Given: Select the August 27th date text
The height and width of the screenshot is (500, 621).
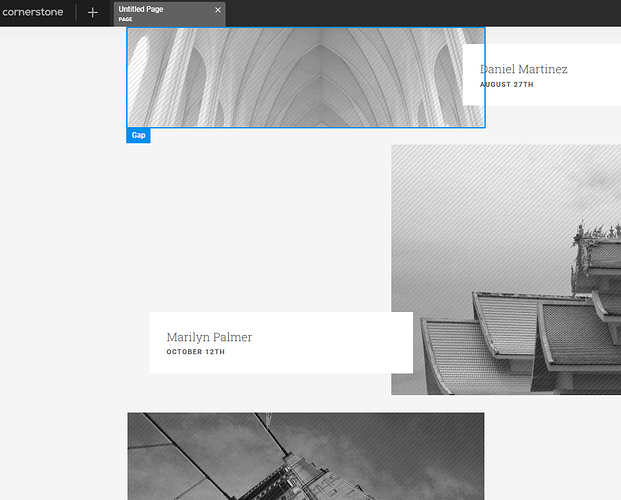Looking at the screenshot, I should pyautogui.click(x=507, y=85).
